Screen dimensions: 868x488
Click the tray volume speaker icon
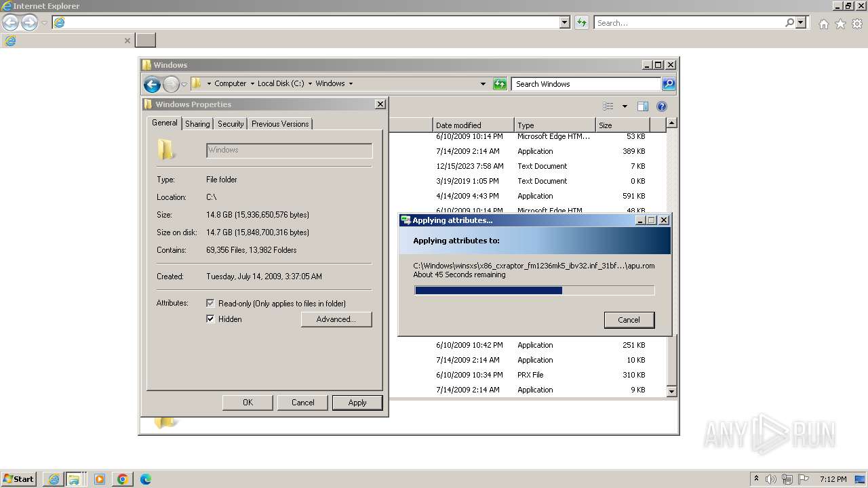(x=772, y=479)
